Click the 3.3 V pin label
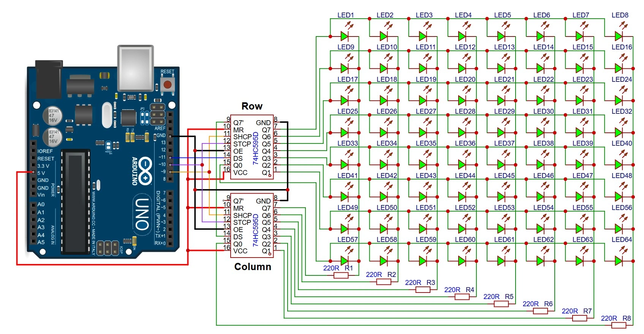 point(43,166)
